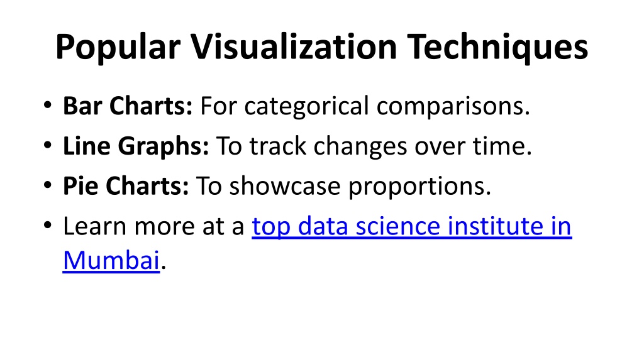Click the bullet point before 'Pie Charts'
The image size is (644, 362).
(48, 185)
